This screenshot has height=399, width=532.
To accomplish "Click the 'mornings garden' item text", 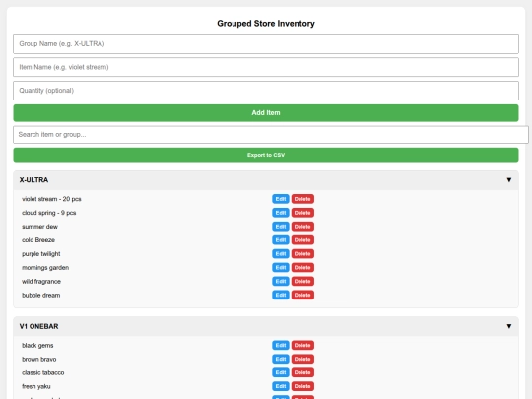I will tap(45, 268).
